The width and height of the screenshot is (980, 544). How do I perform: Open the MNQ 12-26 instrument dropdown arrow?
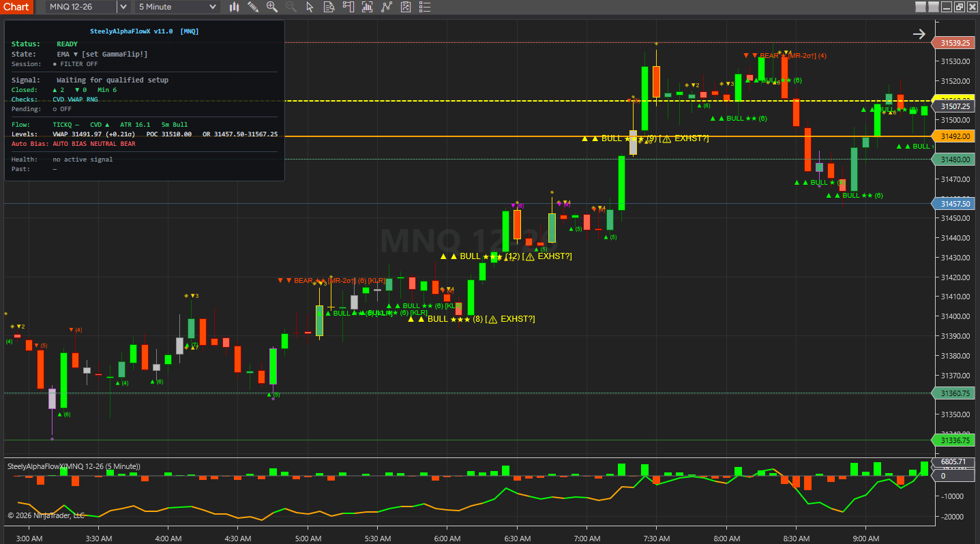(x=123, y=7)
